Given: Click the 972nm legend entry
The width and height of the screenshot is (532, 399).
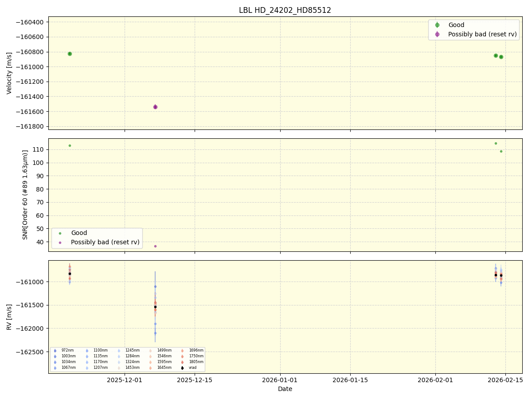Looking at the screenshot, I should pos(63,350).
